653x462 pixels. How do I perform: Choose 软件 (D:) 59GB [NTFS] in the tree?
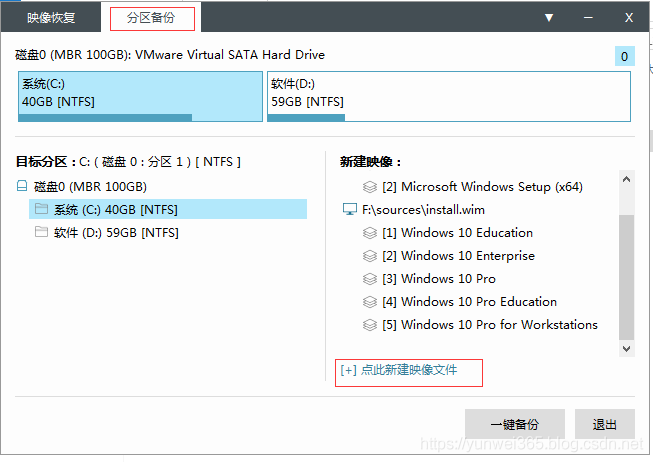[x=116, y=232]
